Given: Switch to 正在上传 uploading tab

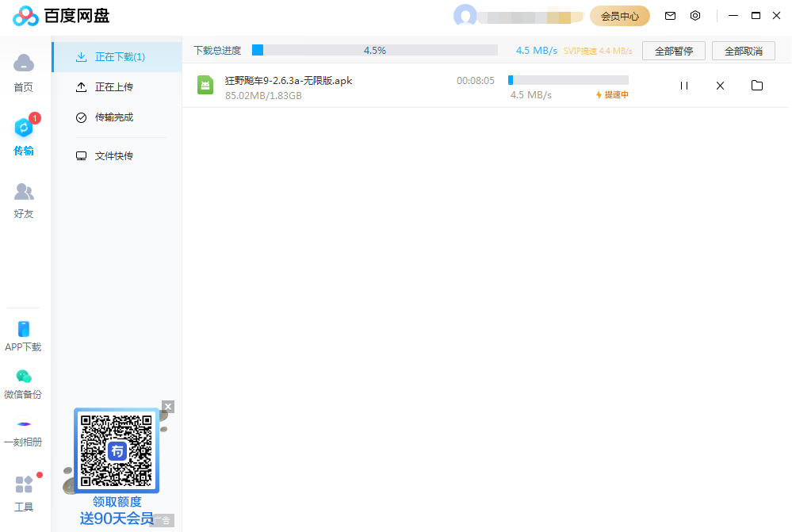Looking at the screenshot, I should [x=113, y=87].
